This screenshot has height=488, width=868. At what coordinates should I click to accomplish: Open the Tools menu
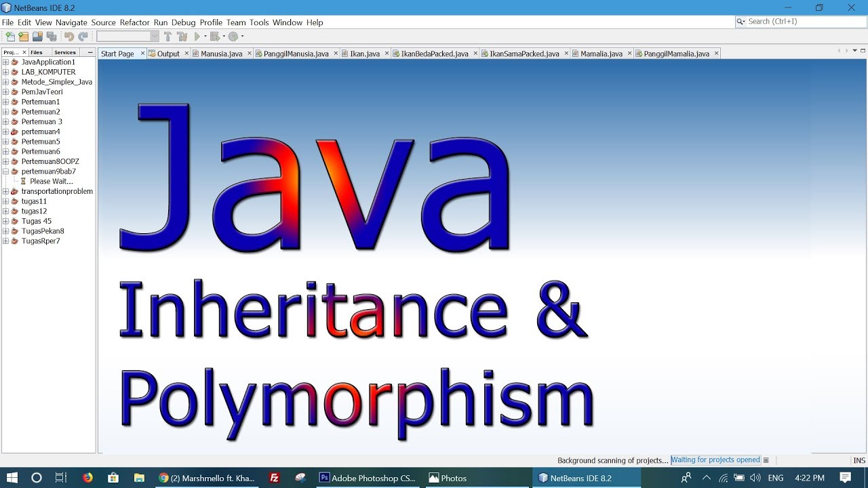[259, 22]
